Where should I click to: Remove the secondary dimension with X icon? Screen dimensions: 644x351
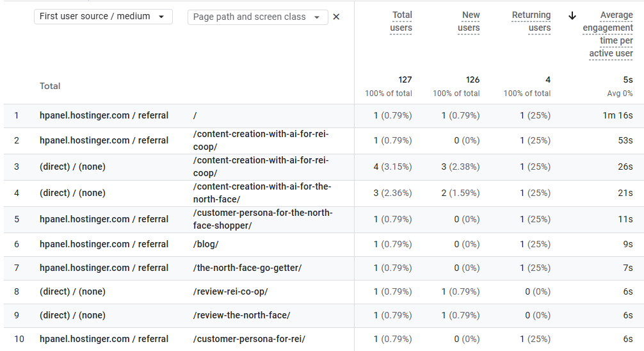336,17
